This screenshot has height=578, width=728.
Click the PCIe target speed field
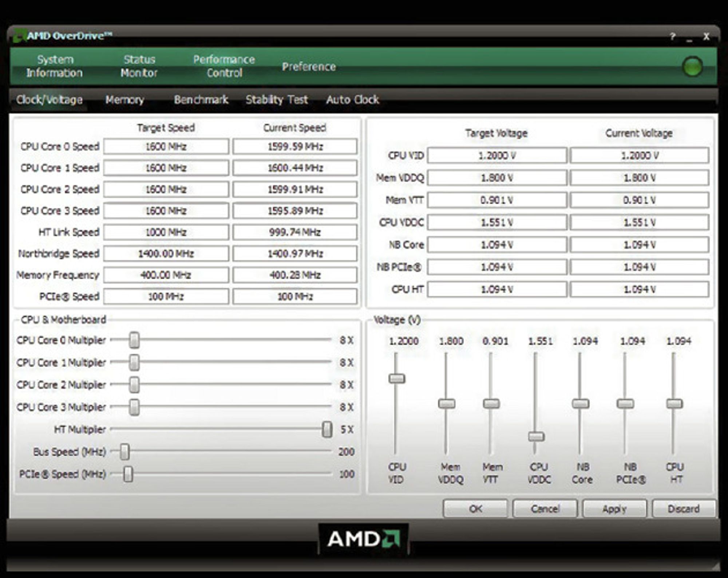166,296
